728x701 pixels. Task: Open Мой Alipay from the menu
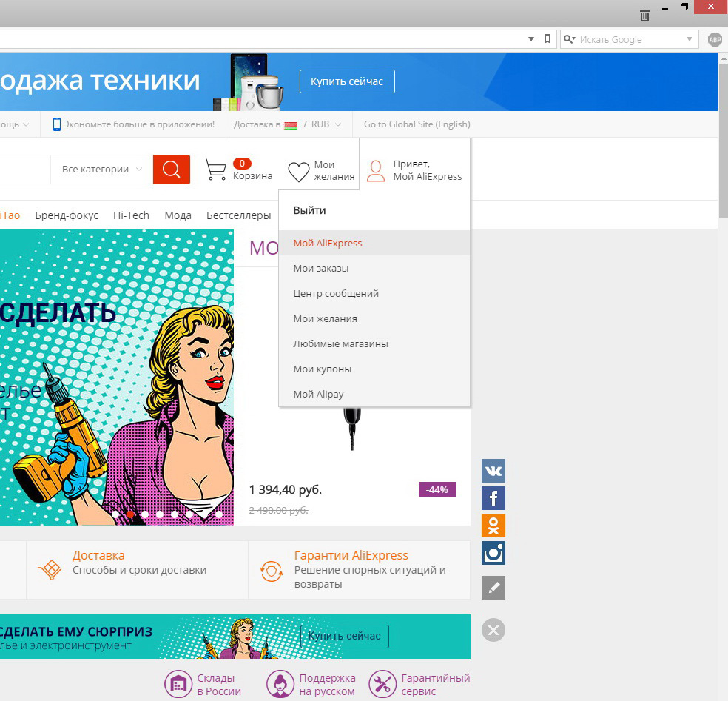(374, 394)
